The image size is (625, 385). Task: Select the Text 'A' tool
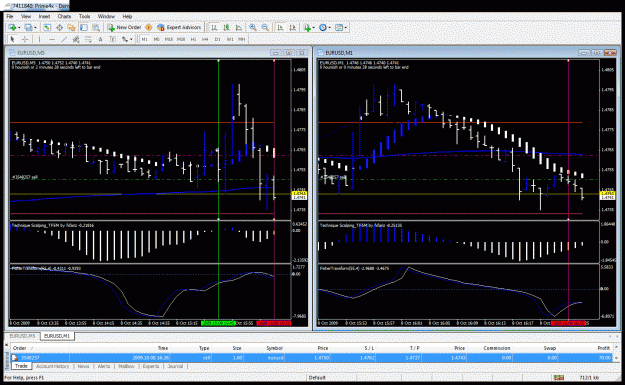pyautogui.click(x=100, y=39)
